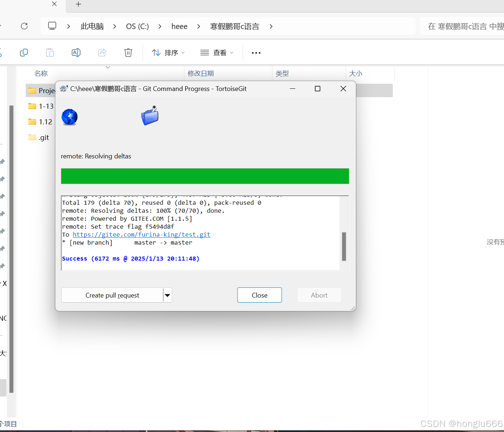This screenshot has height=432, width=504.
Task: Sort by 名称 column header
Action: click(x=41, y=74)
